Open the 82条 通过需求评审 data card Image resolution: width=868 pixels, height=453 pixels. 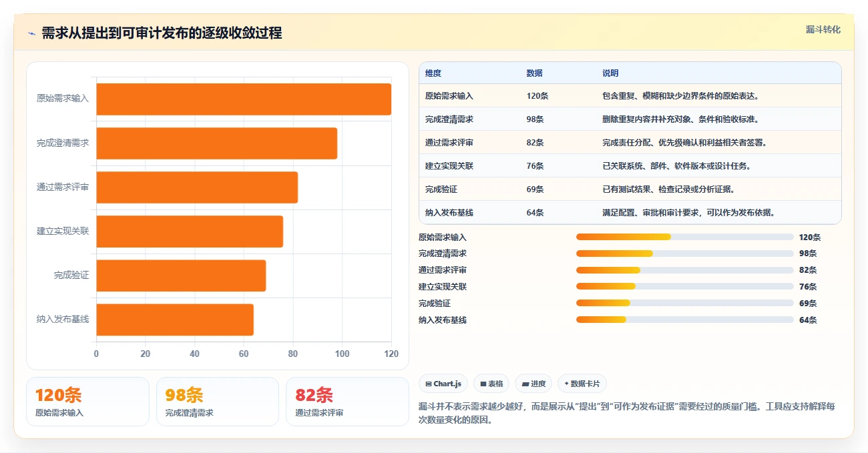pos(347,402)
